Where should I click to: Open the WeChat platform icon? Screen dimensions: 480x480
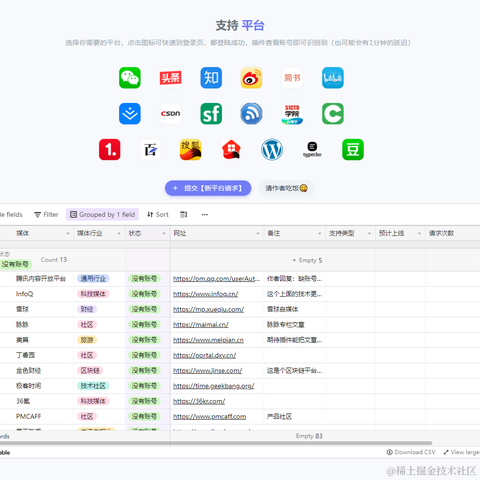(130, 78)
